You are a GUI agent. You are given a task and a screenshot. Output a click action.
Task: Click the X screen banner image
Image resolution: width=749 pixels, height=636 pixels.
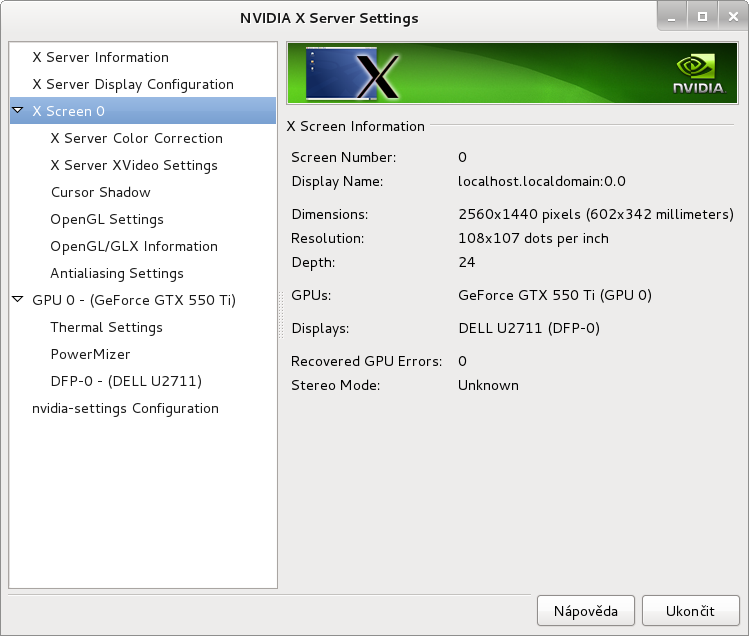click(x=353, y=74)
